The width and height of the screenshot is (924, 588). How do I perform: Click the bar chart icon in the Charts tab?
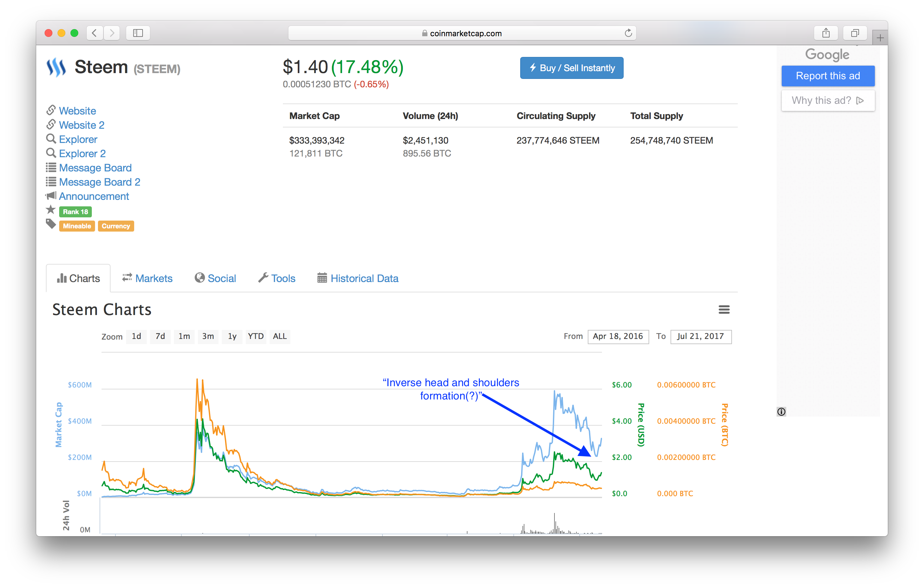point(62,278)
